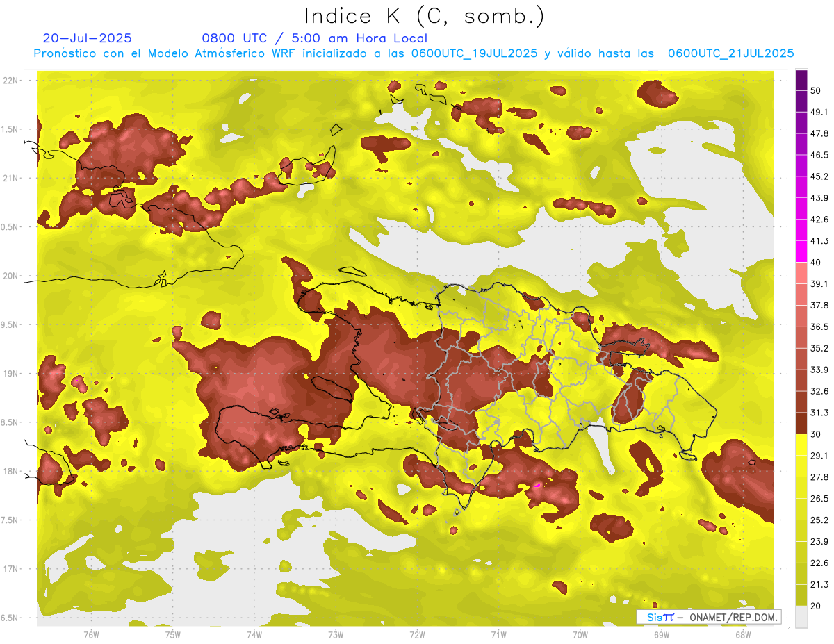Click the colorbar value '49.1'
834x644 pixels.
819,112
